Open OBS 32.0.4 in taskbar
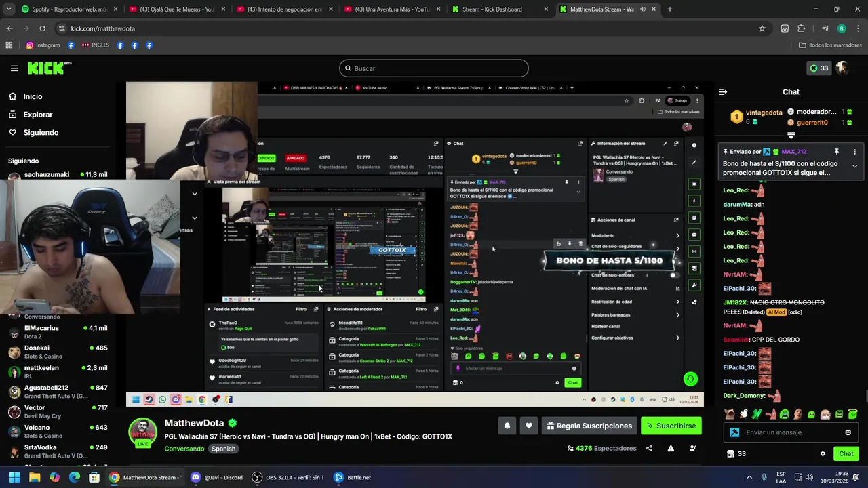The image size is (868, 488). coord(288,477)
